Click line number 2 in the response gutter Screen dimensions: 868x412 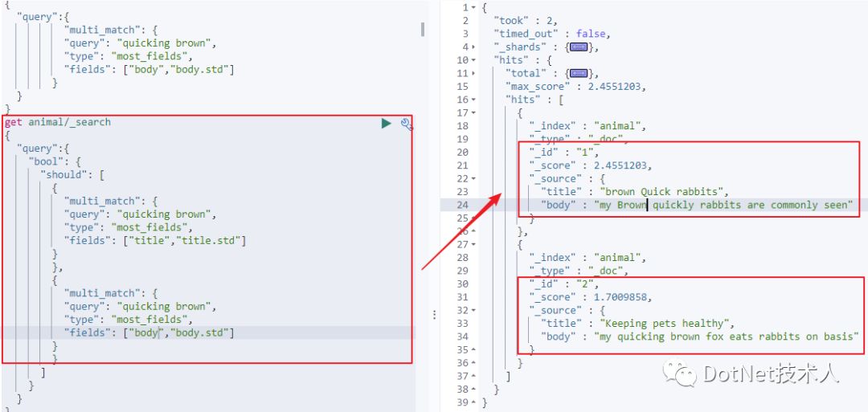465,20
